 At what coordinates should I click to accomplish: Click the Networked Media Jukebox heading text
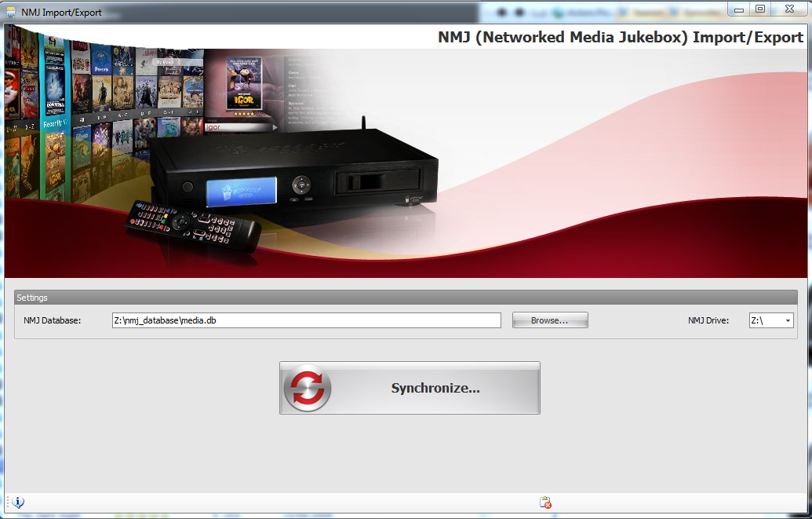[621, 38]
